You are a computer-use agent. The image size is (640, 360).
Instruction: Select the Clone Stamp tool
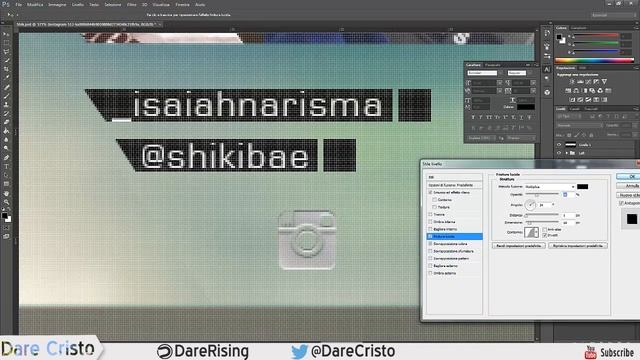[6, 104]
